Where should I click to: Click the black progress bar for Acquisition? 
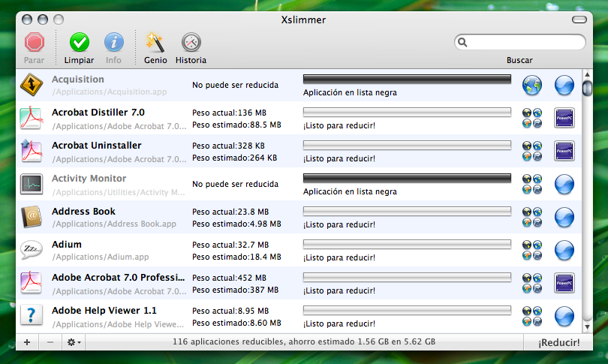tap(407, 79)
